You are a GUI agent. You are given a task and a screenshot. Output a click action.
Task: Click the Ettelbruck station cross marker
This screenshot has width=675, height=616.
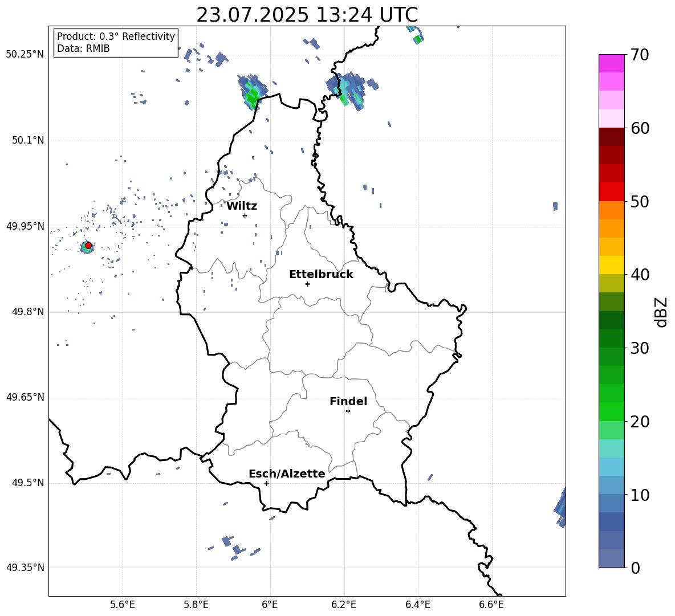307,284
